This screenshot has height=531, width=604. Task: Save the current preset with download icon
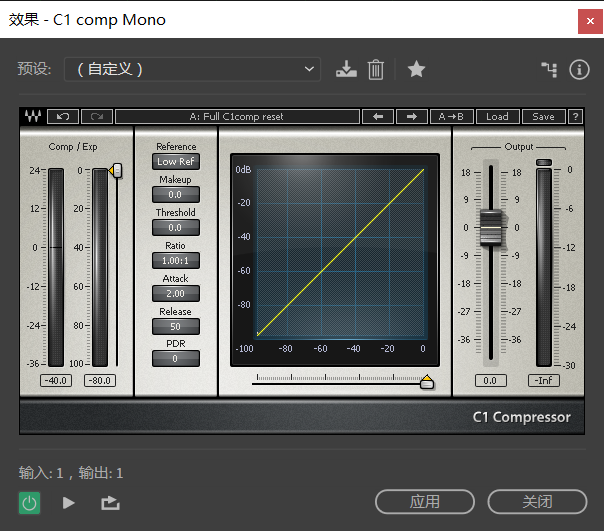[346, 69]
